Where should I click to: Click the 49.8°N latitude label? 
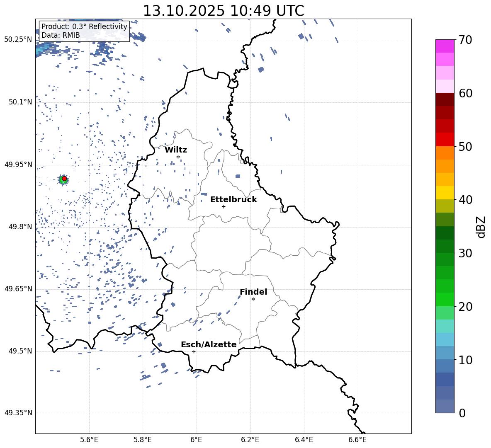(20, 227)
